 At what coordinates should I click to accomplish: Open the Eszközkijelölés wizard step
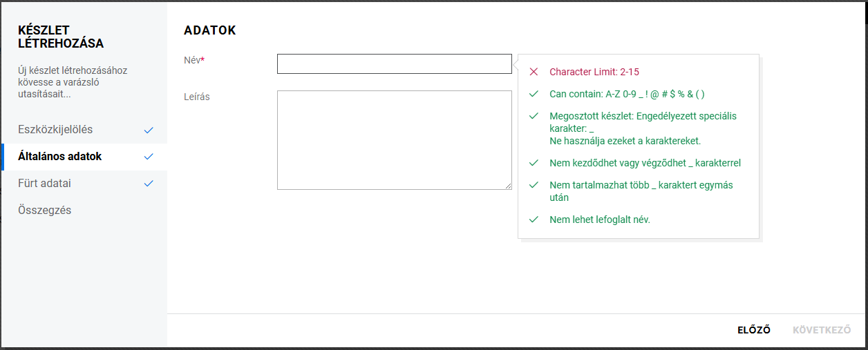click(55, 130)
